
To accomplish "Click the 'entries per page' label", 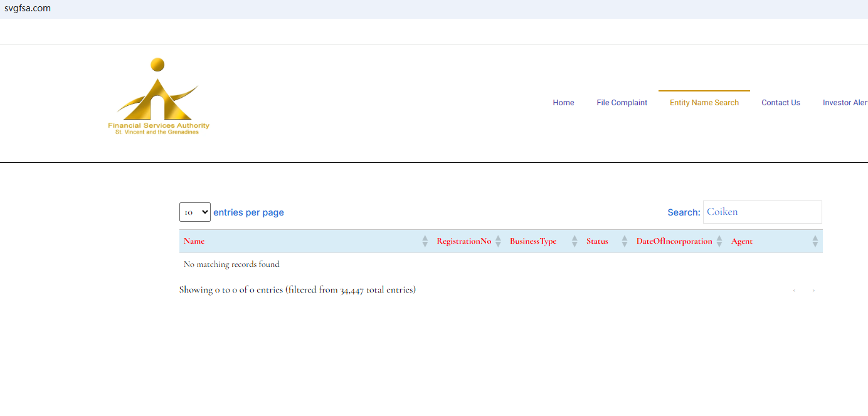I will click(x=248, y=212).
